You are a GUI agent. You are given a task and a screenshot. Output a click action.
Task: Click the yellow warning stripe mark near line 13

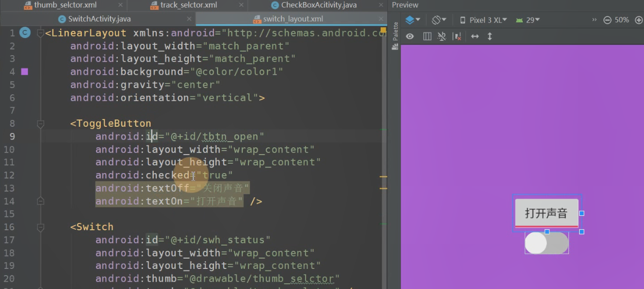[383, 189]
